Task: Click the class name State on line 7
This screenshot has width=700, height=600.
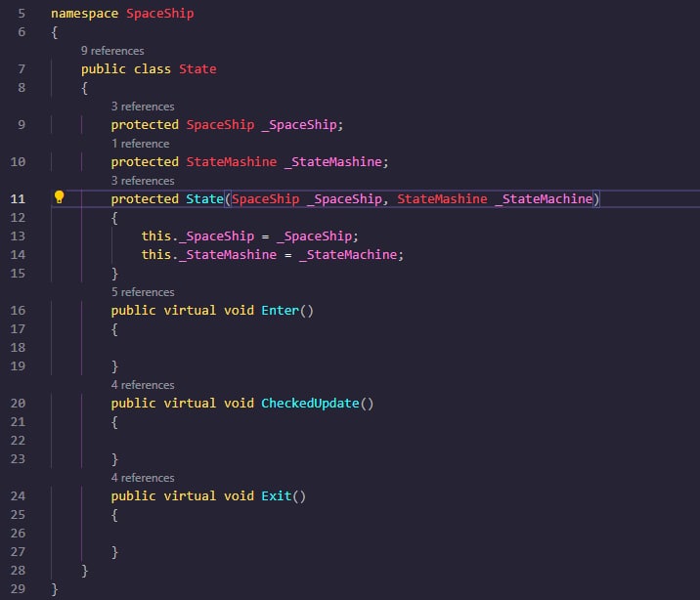Action: pyautogui.click(x=197, y=69)
